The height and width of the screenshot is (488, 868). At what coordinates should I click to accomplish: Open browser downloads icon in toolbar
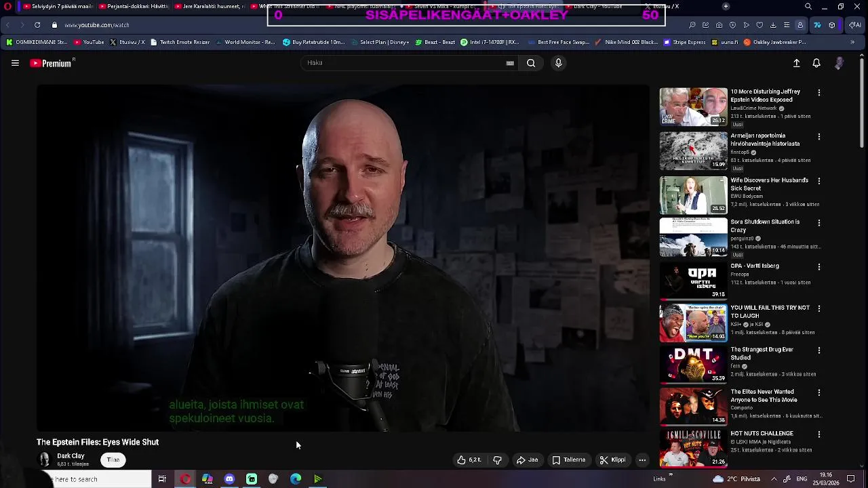(x=773, y=25)
